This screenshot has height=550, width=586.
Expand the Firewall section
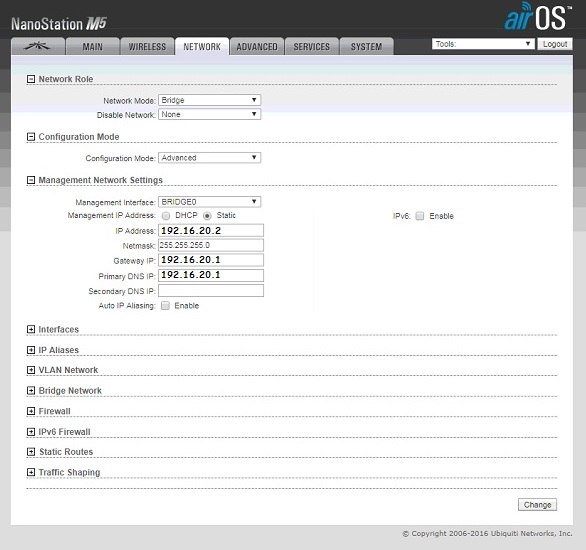[x=31, y=411]
